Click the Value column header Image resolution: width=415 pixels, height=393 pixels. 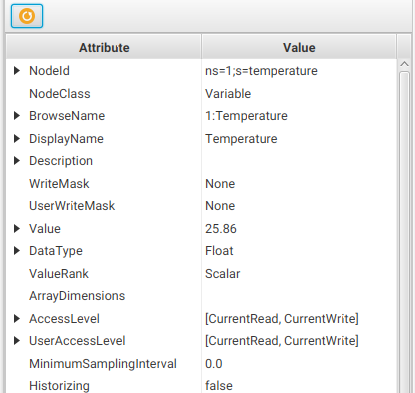[x=299, y=47]
